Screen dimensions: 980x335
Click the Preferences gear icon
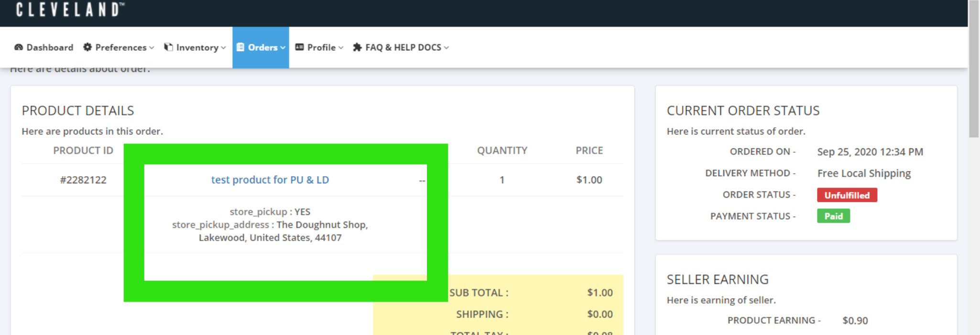(x=87, y=47)
